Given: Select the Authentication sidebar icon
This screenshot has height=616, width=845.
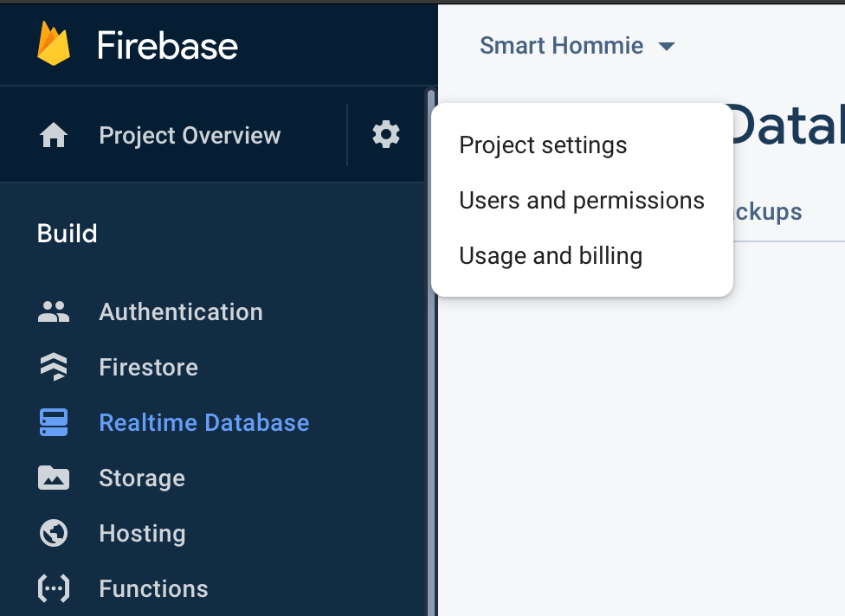Looking at the screenshot, I should (x=54, y=311).
